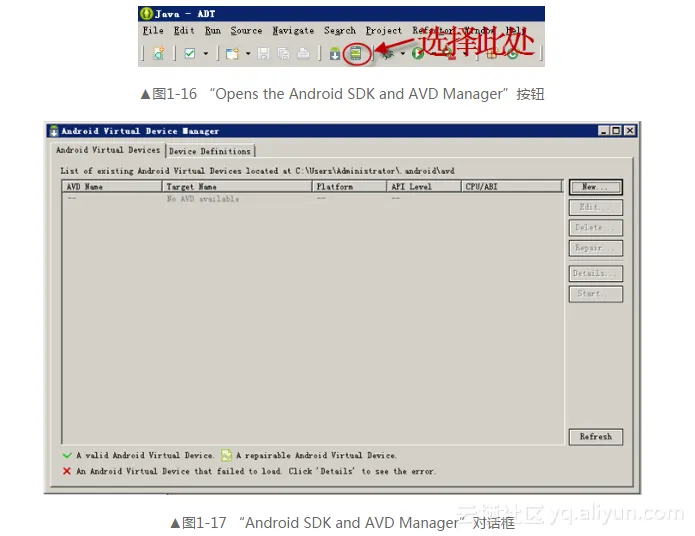Image resolution: width=695 pixels, height=536 pixels.
Task: Click the Save floppy disk icon
Action: click(x=264, y=54)
